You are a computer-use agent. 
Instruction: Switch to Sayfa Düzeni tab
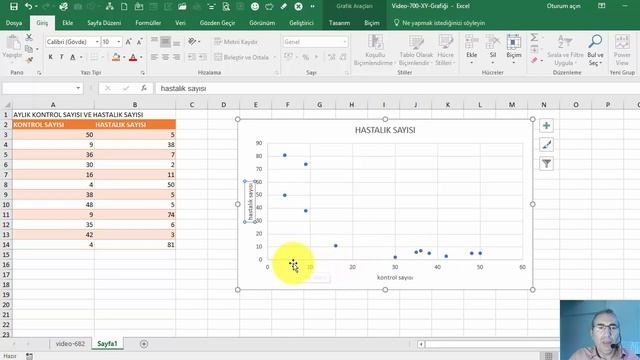point(104,23)
